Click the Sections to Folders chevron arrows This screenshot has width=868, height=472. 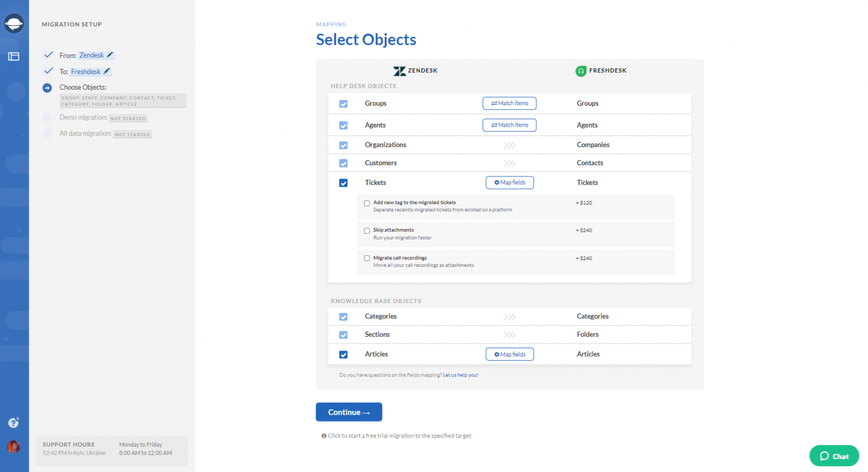pos(509,334)
